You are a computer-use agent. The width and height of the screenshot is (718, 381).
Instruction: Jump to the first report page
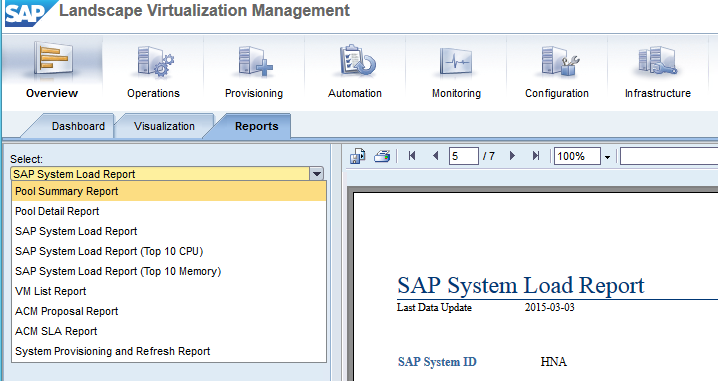pos(412,156)
